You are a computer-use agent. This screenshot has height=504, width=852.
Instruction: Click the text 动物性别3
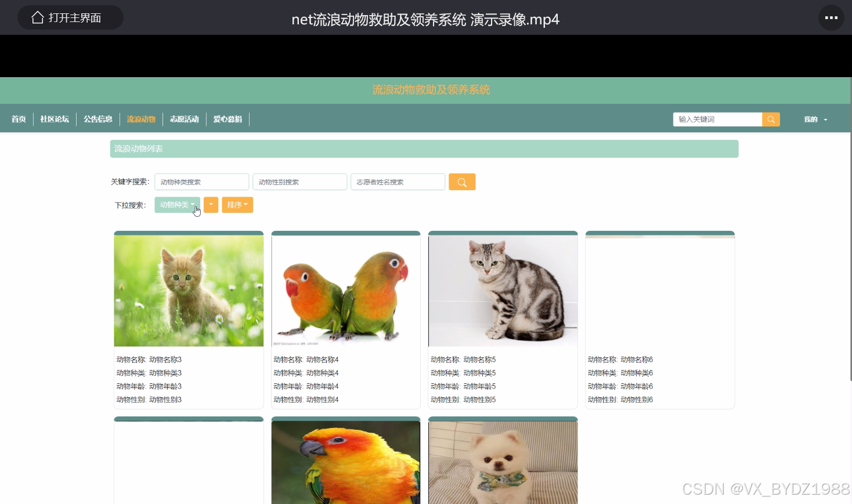coord(165,400)
